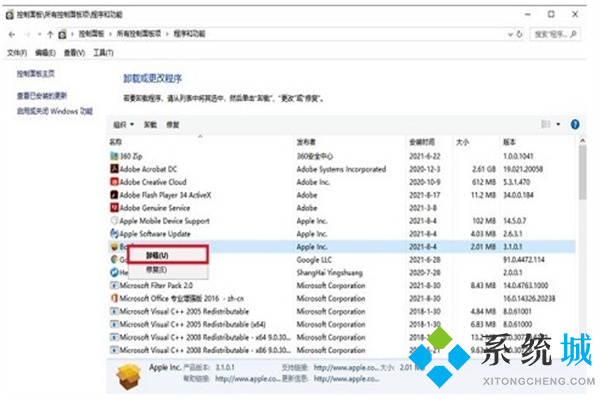Viewport: 600px width, 399px height.
Task: Open the address bar history dropdown
Action: [510, 34]
